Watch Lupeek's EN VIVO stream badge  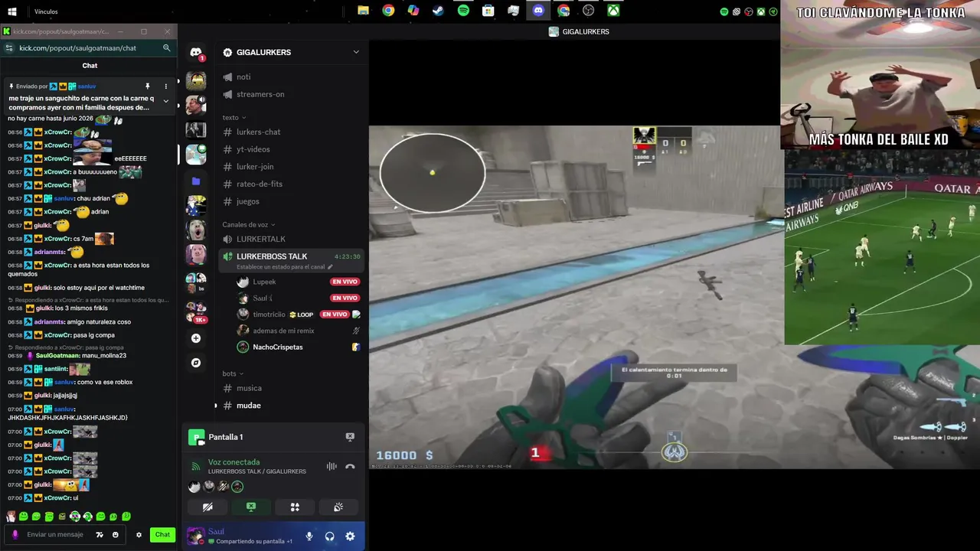345,282
